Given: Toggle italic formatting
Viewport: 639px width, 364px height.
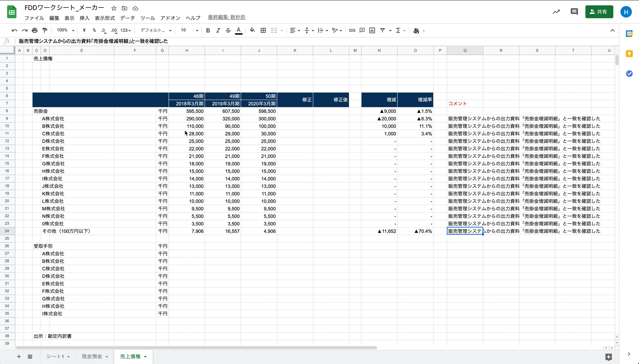Looking at the screenshot, I should (x=218, y=31).
